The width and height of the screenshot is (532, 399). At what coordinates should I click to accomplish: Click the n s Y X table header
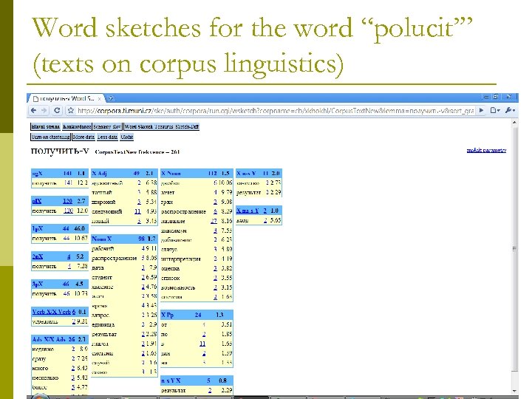(x=197, y=381)
